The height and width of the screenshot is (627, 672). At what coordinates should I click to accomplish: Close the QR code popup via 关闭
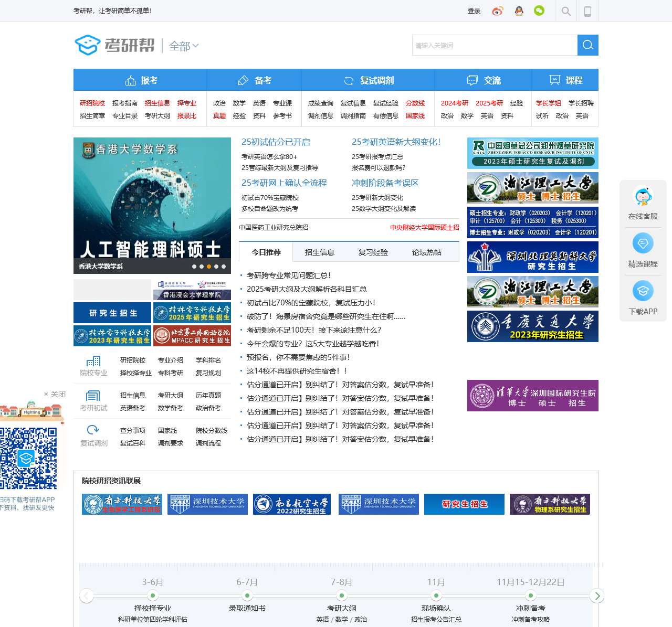point(55,394)
